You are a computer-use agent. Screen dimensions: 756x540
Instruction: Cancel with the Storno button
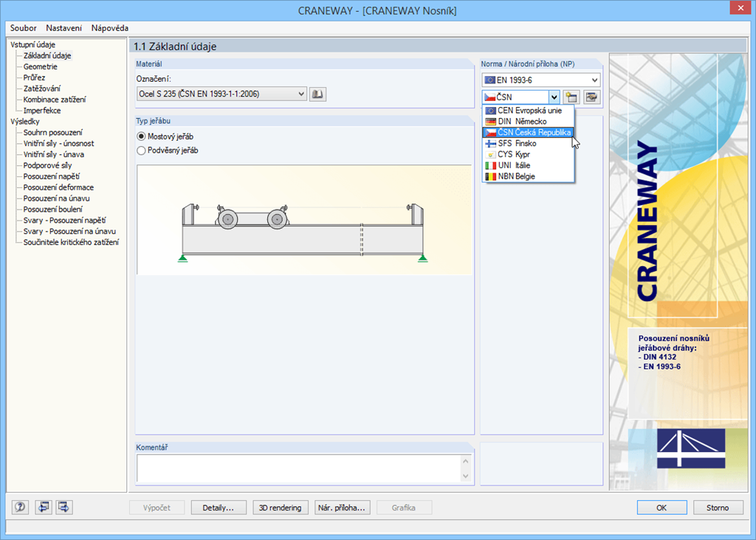(x=718, y=508)
